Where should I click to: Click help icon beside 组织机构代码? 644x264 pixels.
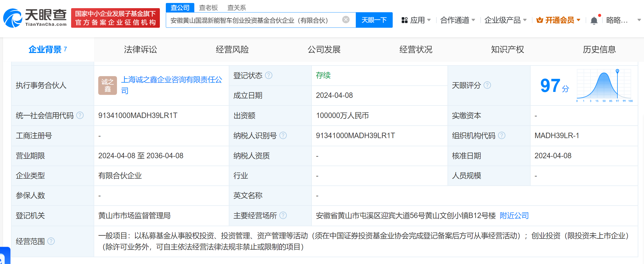(502, 135)
